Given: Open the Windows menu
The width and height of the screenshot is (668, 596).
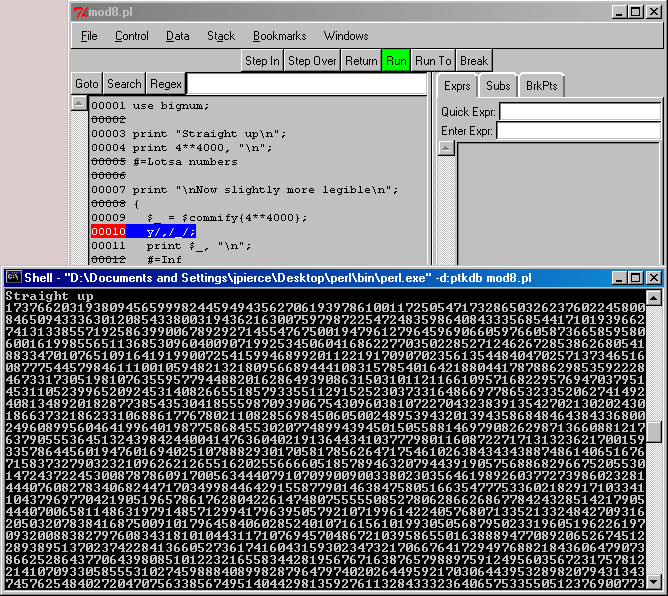Looking at the screenshot, I should pos(346,36).
